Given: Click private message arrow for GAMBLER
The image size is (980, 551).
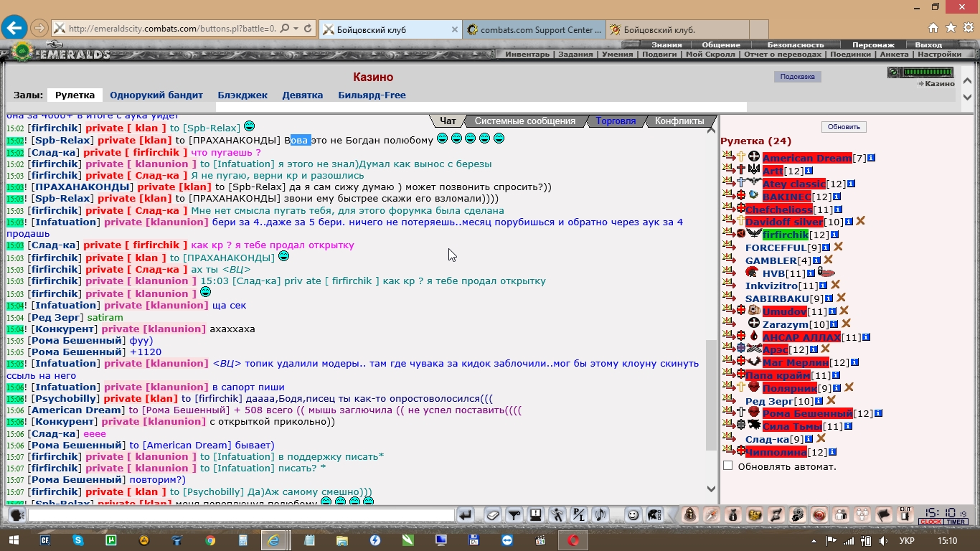Looking at the screenshot, I should click(728, 260).
